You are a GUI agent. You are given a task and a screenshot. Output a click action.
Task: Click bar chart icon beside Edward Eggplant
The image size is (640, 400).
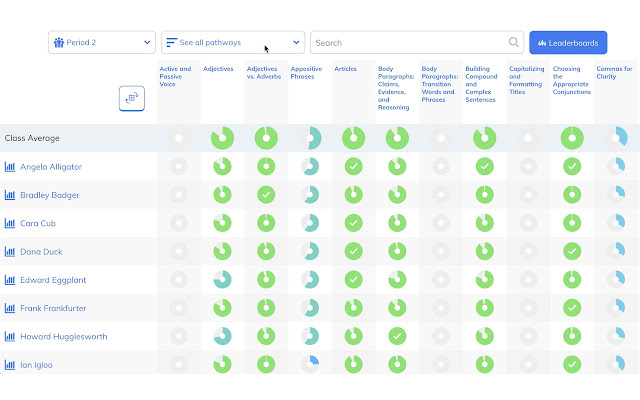coord(10,280)
